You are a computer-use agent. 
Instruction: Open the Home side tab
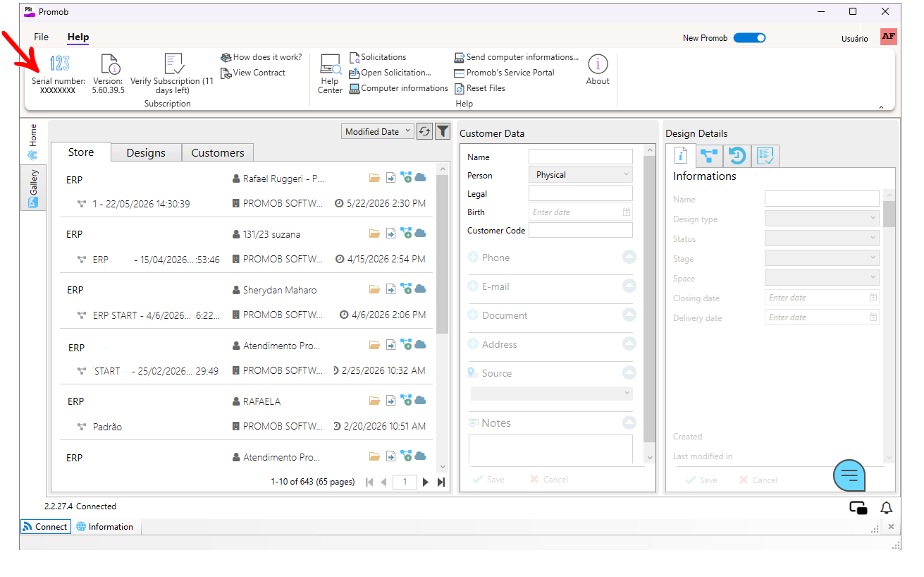[33, 142]
